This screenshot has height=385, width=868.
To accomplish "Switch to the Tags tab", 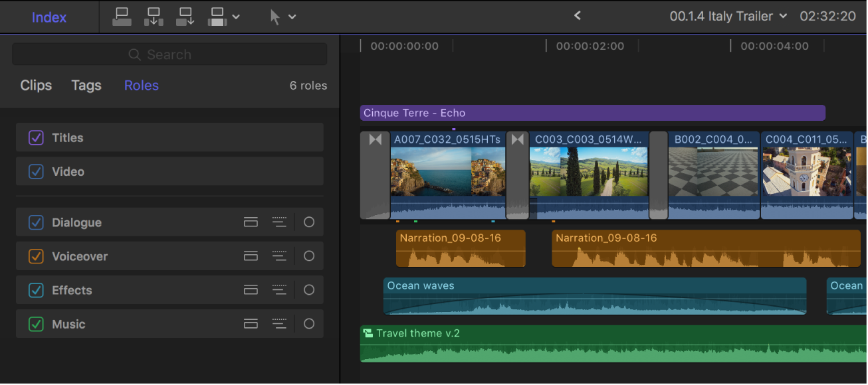I will click(86, 85).
